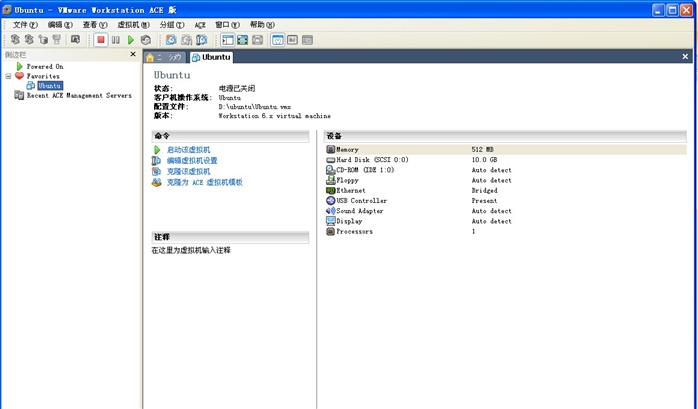Click the fourth ACE toolbar icon

(x=57, y=40)
